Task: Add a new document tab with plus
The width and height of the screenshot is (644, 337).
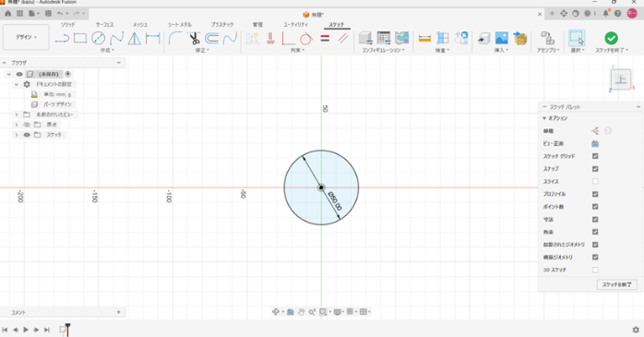Action: coord(552,14)
